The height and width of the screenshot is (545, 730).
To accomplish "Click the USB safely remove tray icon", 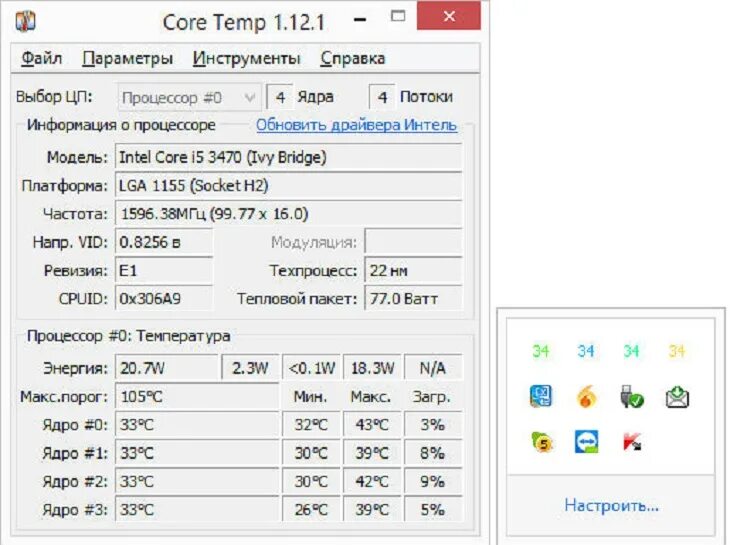I will (x=631, y=397).
